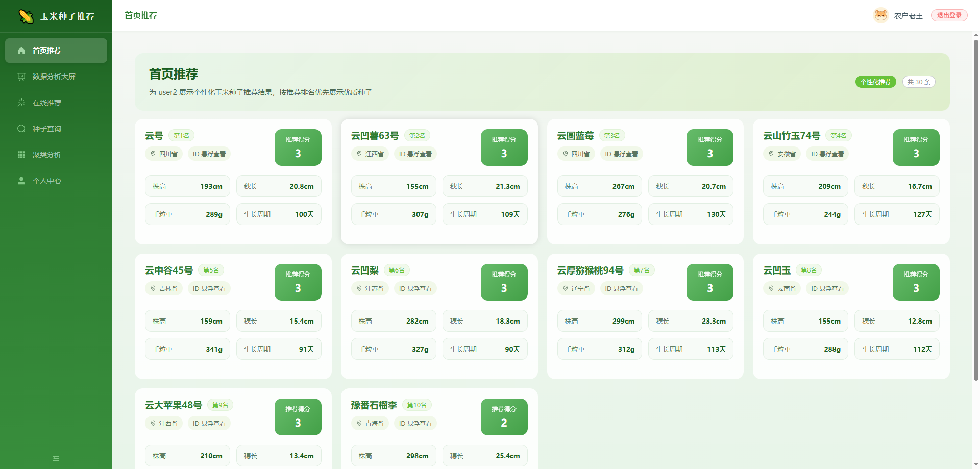Click the user avatar of 农户老王
980x469 pixels.
pyautogui.click(x=881, y=15)
